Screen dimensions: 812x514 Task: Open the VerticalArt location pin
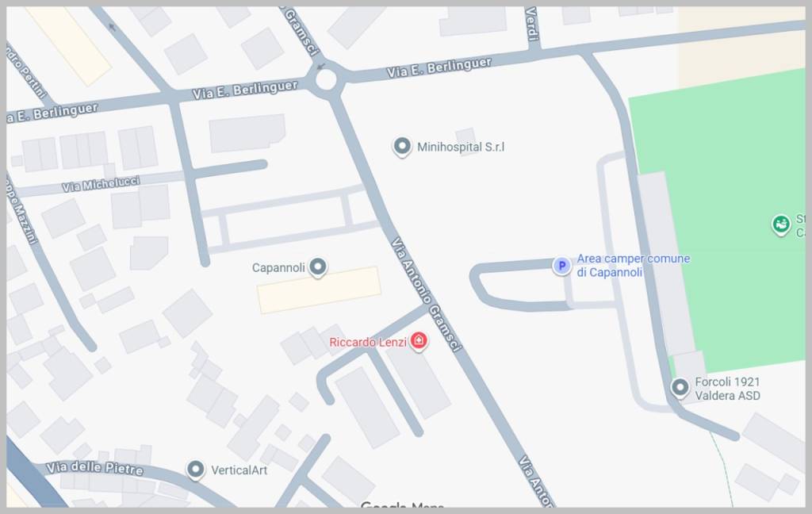coord(195,470)
